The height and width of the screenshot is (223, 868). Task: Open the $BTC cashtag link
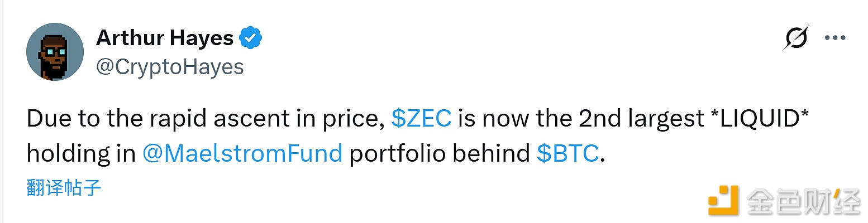point(567,153)
